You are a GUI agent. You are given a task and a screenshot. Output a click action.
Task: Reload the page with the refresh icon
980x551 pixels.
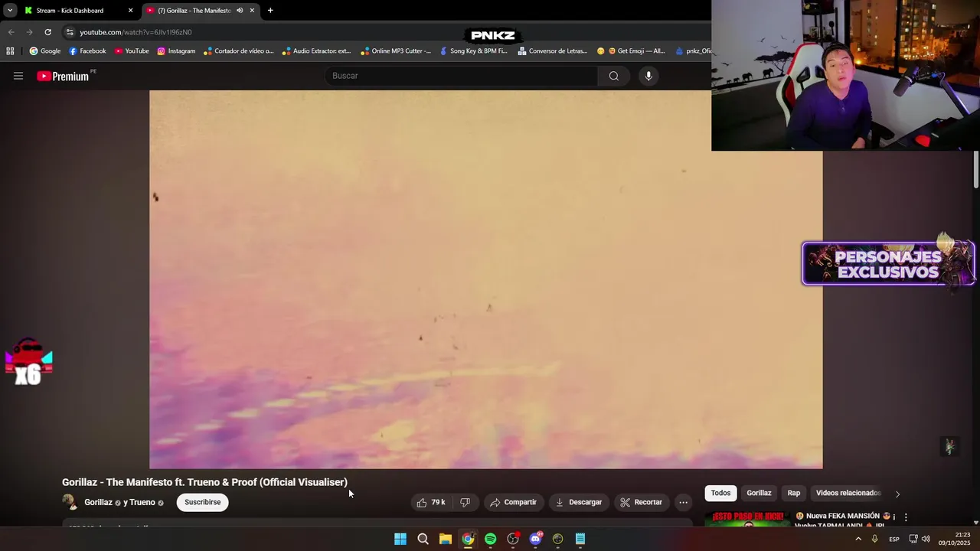tap(47, 32)
